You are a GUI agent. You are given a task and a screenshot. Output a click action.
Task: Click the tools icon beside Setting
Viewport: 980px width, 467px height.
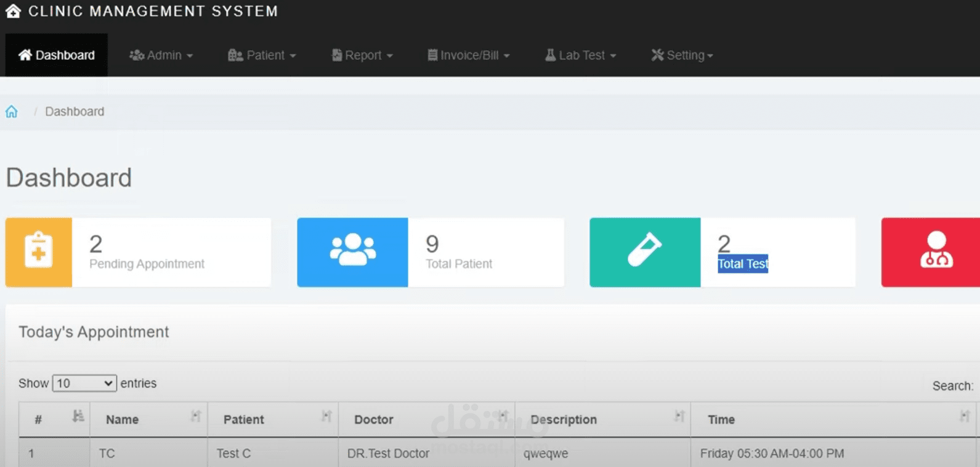[x=657, y=55]
